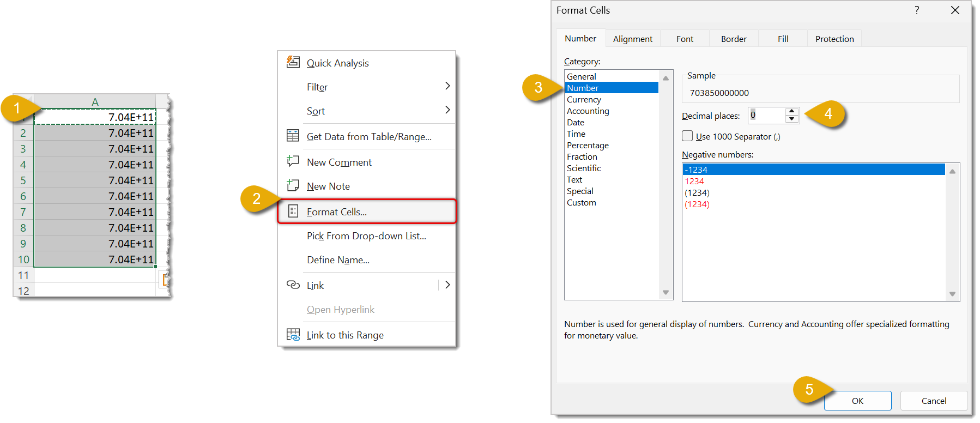The image size is (980, 423).
Task: Increase decimal places with up arrow
Action: (792, 112)
